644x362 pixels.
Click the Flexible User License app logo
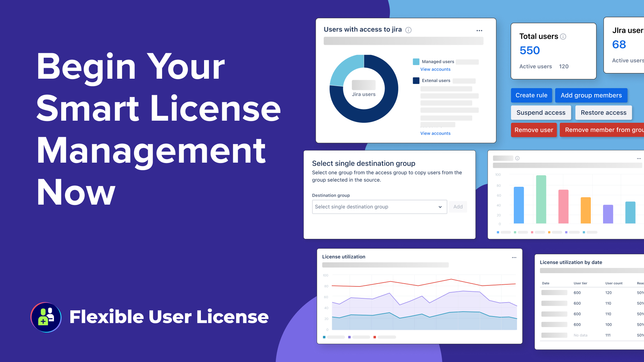pos(46,317)
